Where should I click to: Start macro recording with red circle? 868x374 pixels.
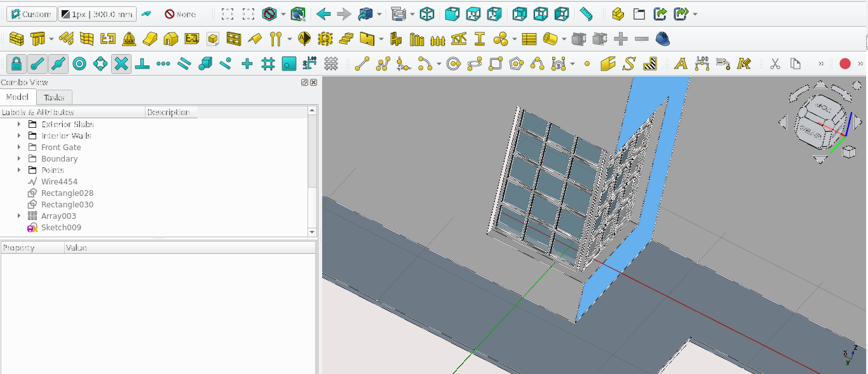844,64
